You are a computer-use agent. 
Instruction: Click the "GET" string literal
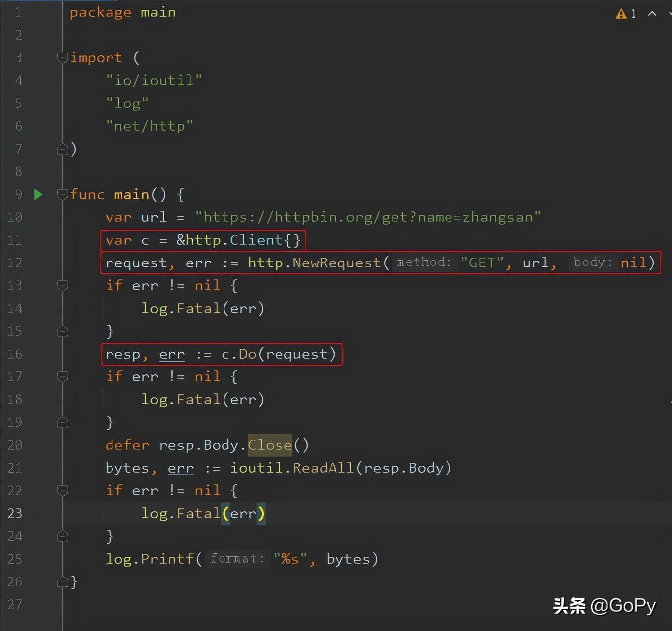point(482,263)
